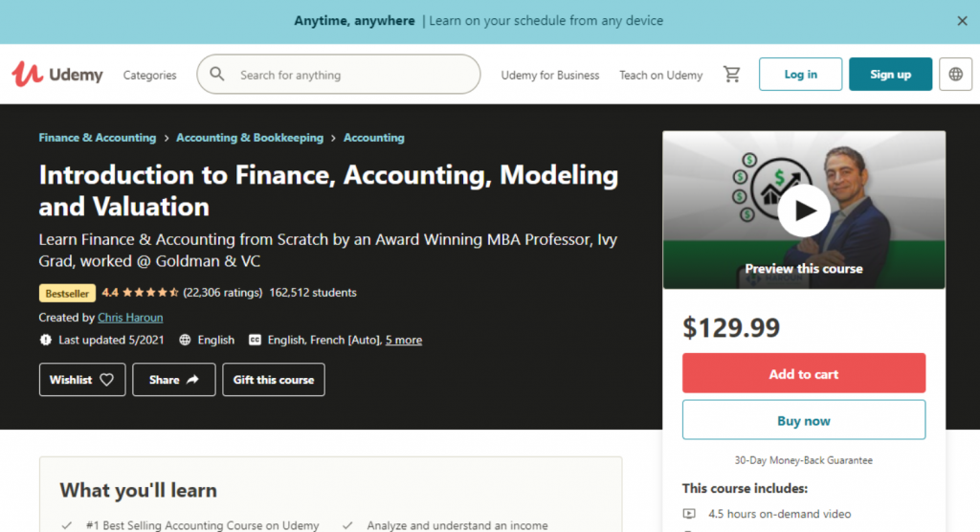Open Udemy for Business

pyautogui.click(x=550, y=75)
